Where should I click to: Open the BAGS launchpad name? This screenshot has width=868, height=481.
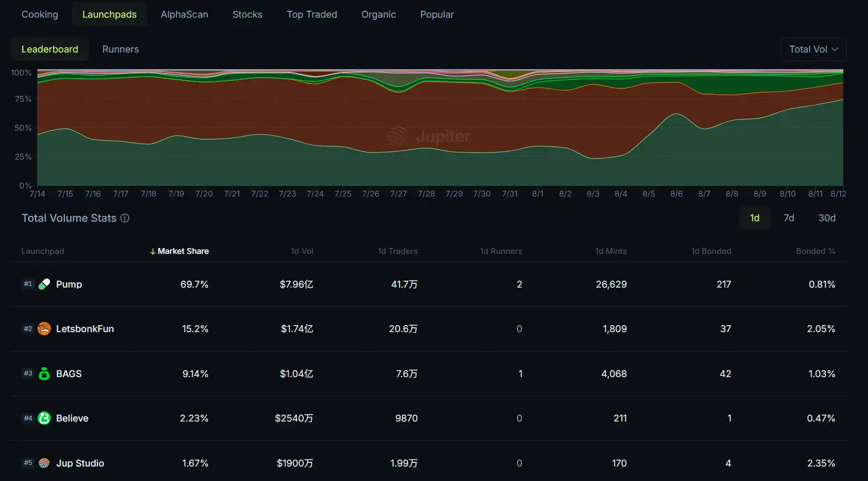(x=69, y=374)
